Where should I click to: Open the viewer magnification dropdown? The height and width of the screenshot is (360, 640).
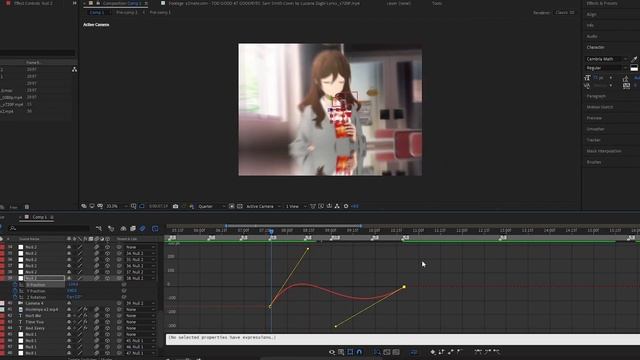pyautogui.click(x=117, y=206)
